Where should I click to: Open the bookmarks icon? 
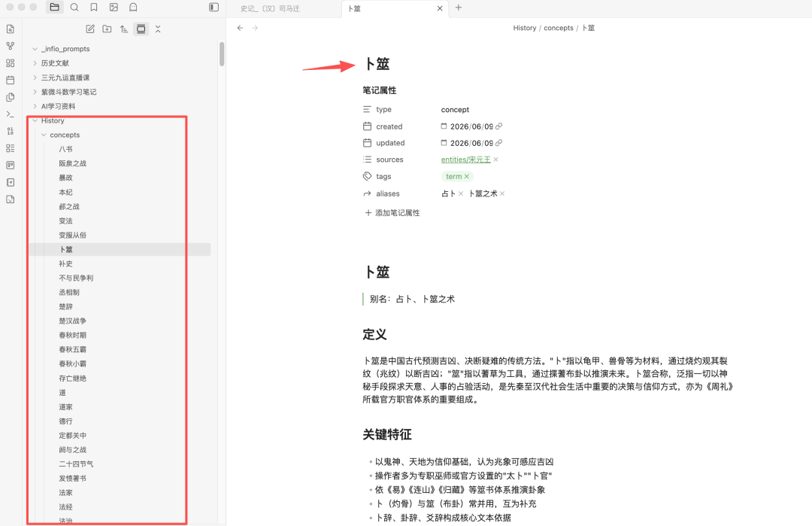94,8
